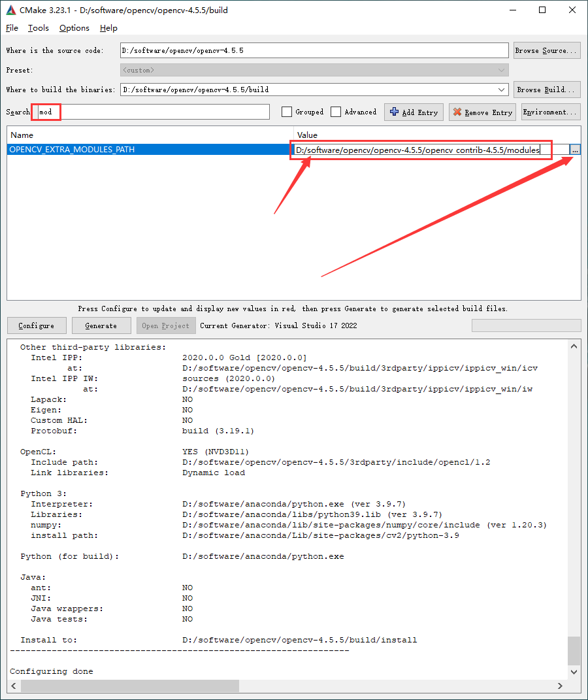Click the Browse Source button
588x700 pixels.
pyautogui.click(x=547, y=50)
